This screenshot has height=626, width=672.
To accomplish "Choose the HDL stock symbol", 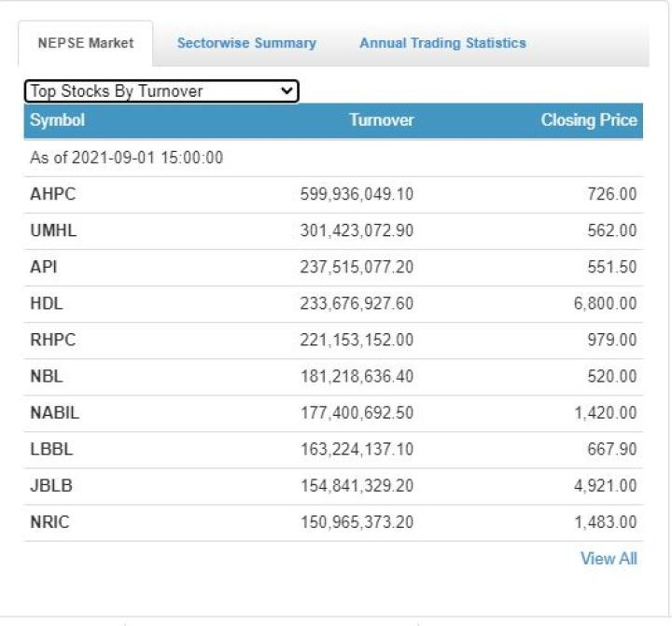I will (47, 303).
